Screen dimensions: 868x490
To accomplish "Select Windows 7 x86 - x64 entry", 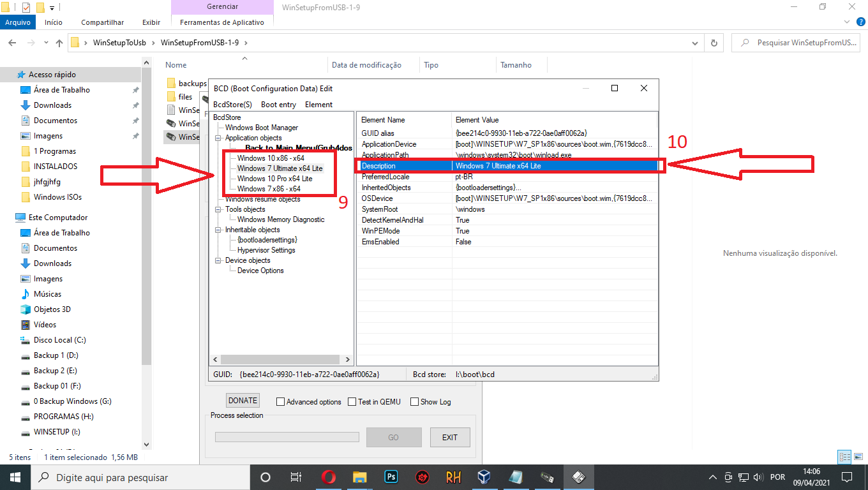I will point(269,189).
